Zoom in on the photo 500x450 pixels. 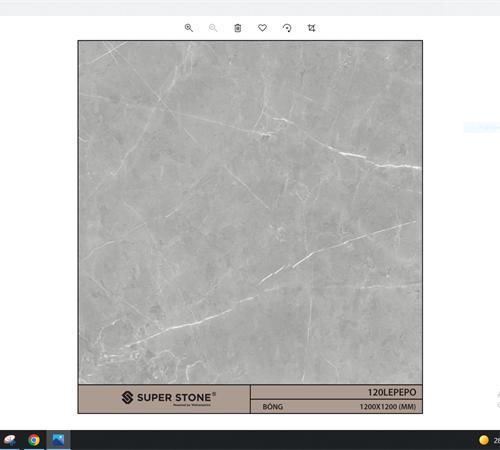pos(189,28)
